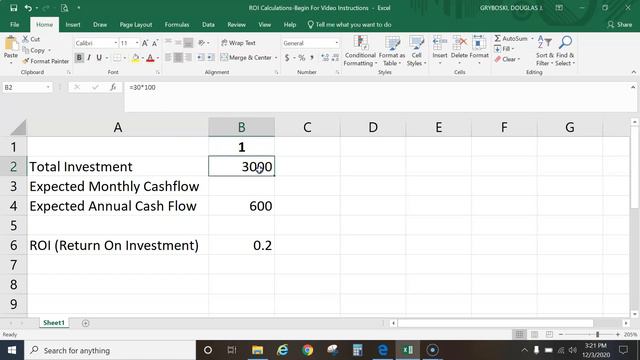640x360 pixels.
Task: Select cell containing 600
Action: tap(241, 206)
